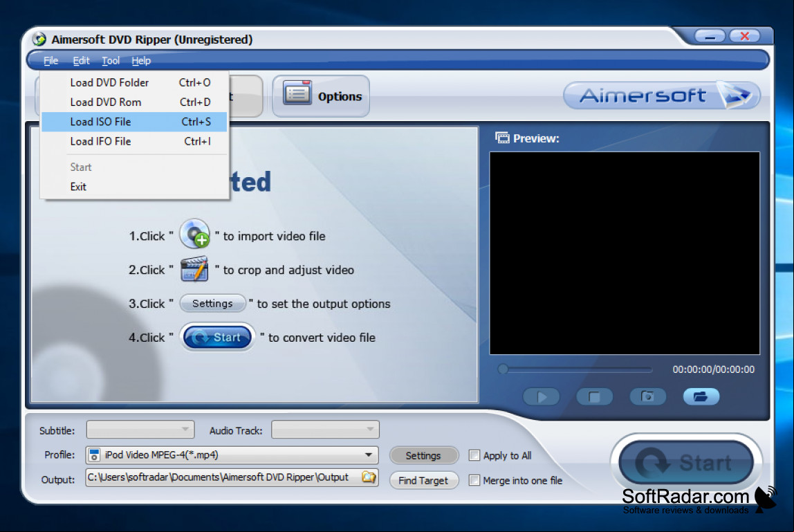Expand the Subtitle dropdown

click(140, 430)
